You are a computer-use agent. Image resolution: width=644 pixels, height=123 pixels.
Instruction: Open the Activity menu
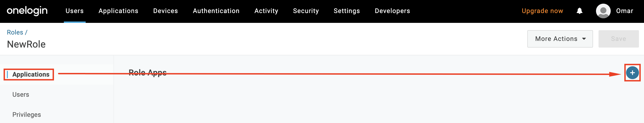click(266, 11)
